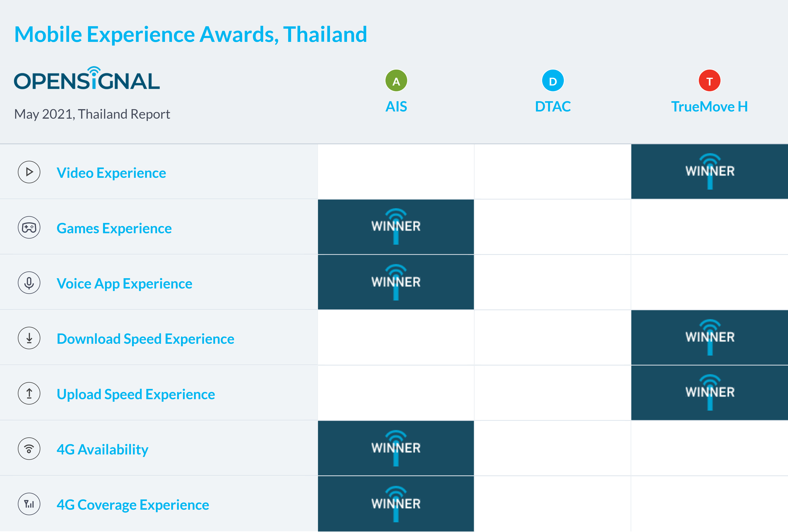The width and height of the screenshot is (788, 532).
Task: Click the Video Experience play icon
Action: pos(29,172)
